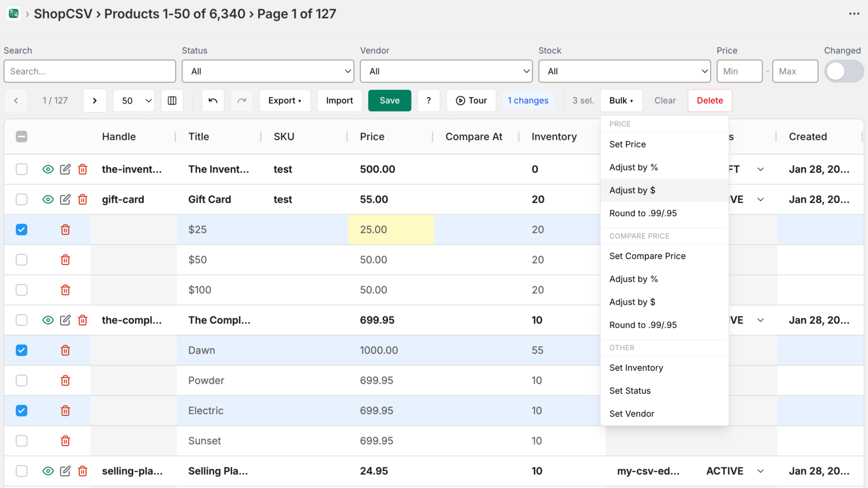The width and height of the screenshot is (868, 488).
Task: Click the redo arrow icon
Action: pos(241,100)
